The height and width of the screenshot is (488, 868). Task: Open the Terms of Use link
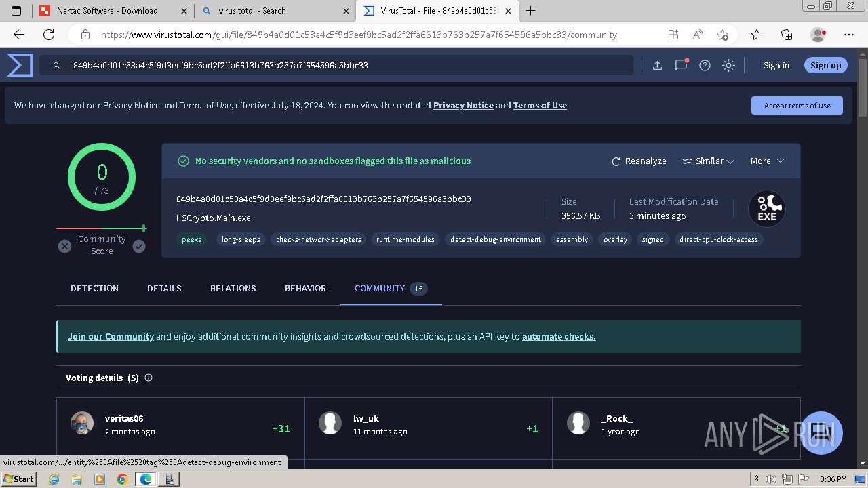(540, 106)
